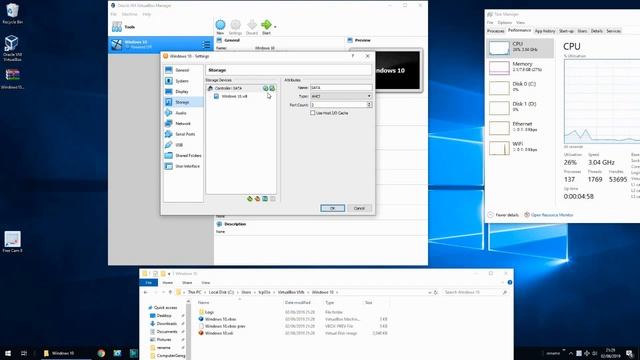Switch to Processes tab in Task Manager
This screenshot has width=640, height=360.
coord(496,31)
